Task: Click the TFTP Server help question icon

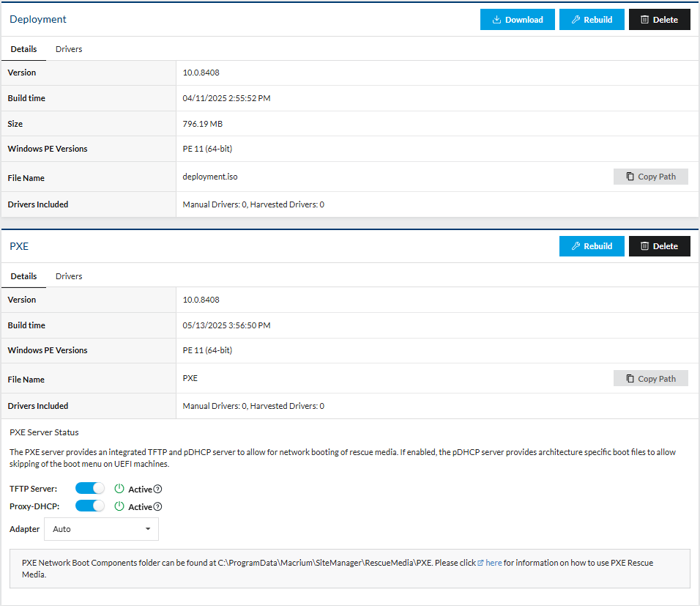Action: click(x=157, y=489)
